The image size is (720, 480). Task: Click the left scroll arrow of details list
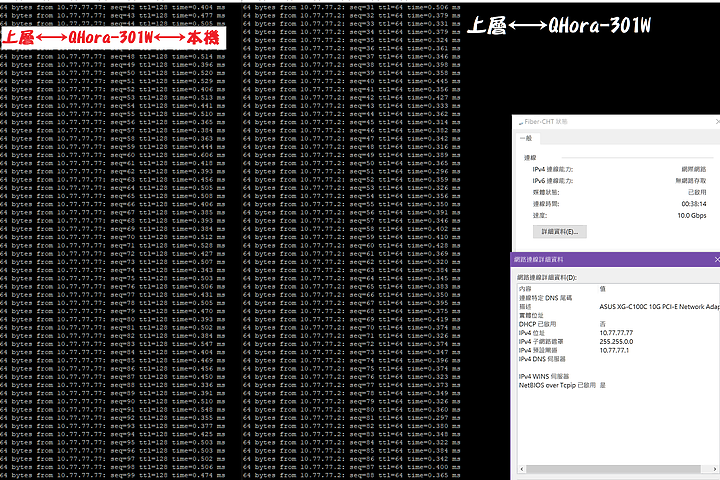(522, 469)
